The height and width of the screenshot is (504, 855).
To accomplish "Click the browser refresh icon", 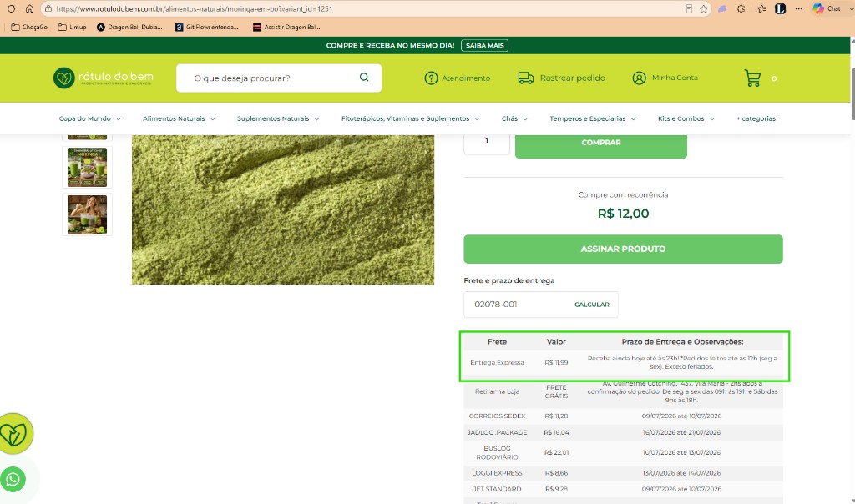I will pyautogui.click(x=11, y=8).
